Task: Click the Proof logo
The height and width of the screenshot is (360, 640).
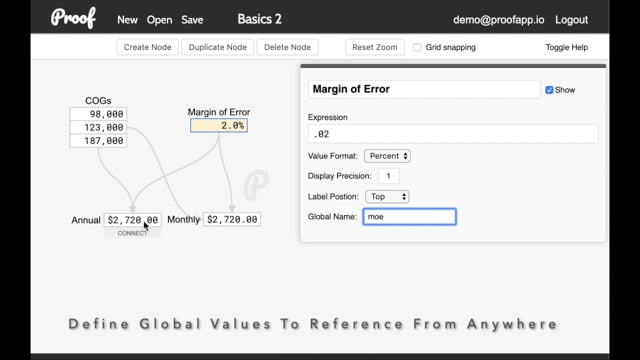Action: [x=73, y=18]
